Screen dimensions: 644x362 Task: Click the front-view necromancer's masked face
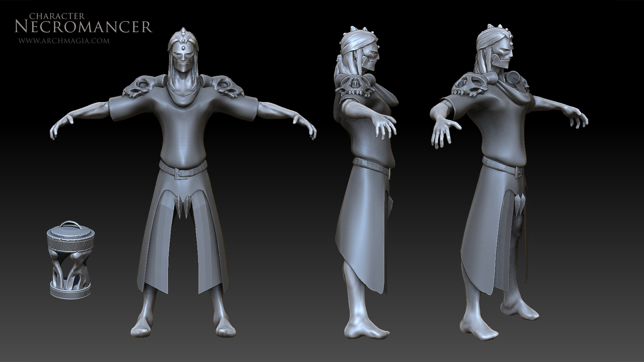[x=183, y=59]
